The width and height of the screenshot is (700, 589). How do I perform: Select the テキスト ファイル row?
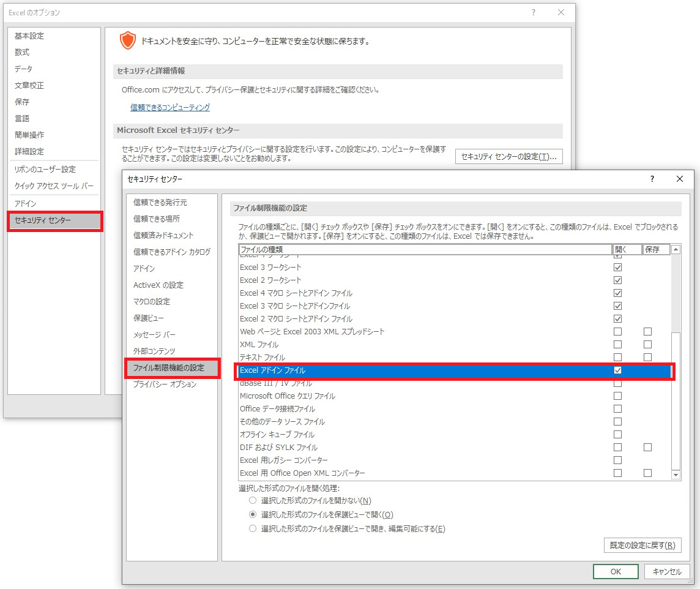455,358
